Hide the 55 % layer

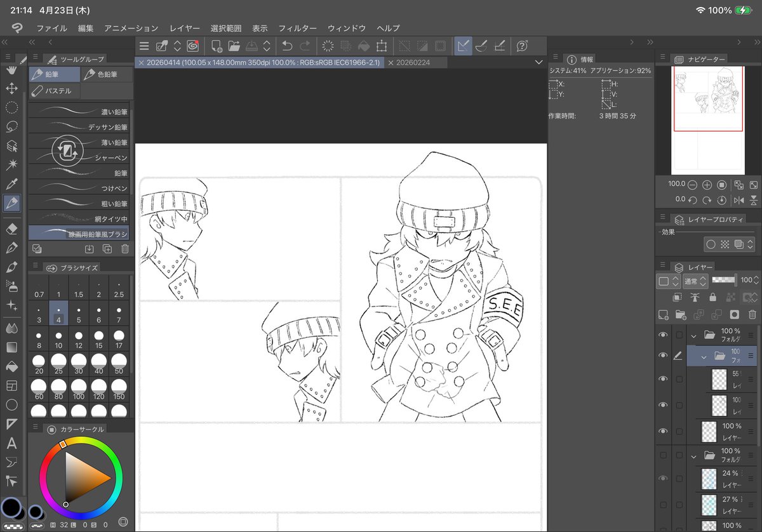tap(664, 379)
